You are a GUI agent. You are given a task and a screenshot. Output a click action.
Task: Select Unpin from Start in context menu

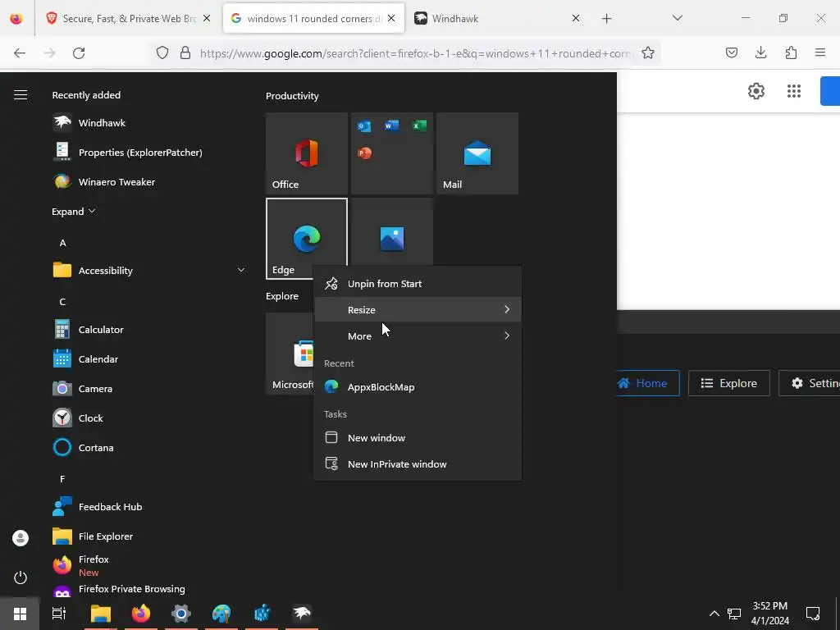(418, 283)
